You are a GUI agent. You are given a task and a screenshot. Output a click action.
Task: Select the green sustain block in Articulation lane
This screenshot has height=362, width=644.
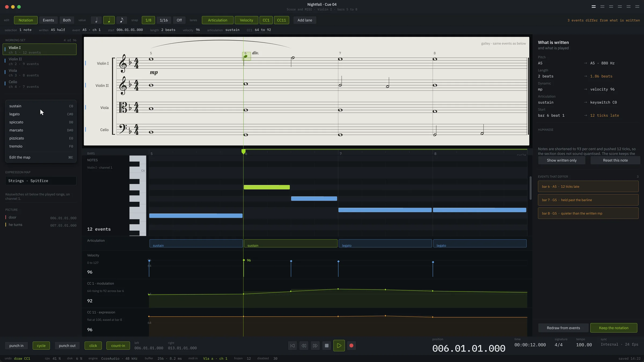click(x=291, y=243)
